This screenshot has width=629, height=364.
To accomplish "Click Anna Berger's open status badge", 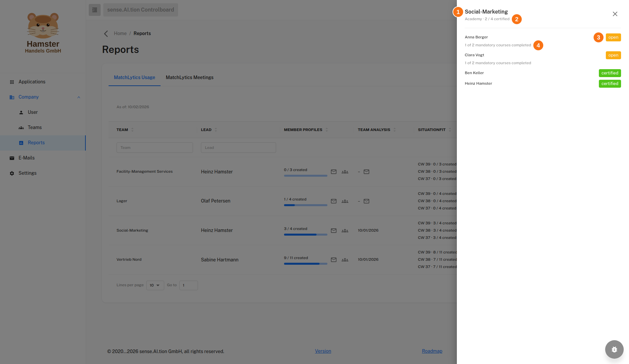I will point(613,37).
